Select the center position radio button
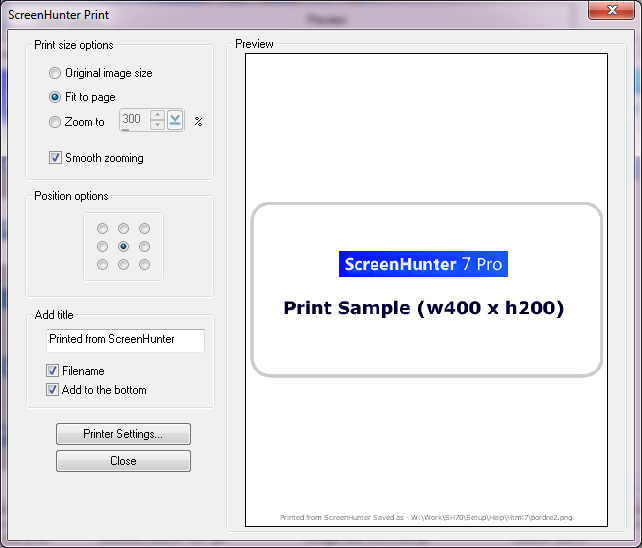Screen dimensions: 642x548 123,246
